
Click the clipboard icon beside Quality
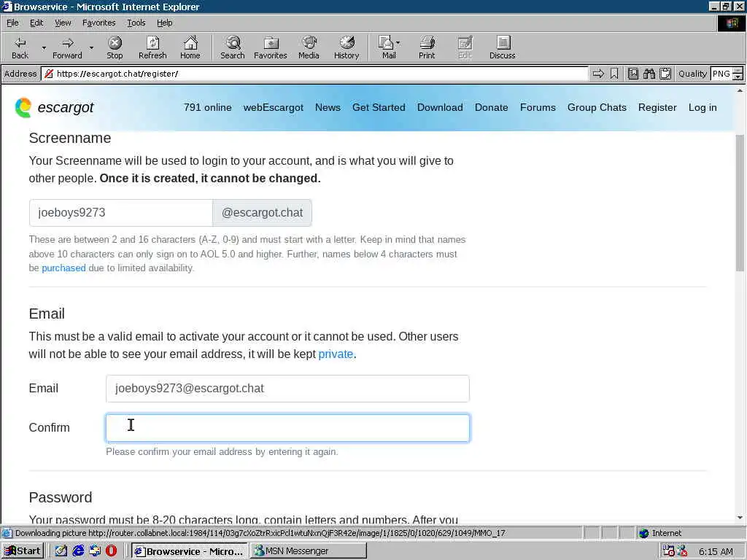665,74
